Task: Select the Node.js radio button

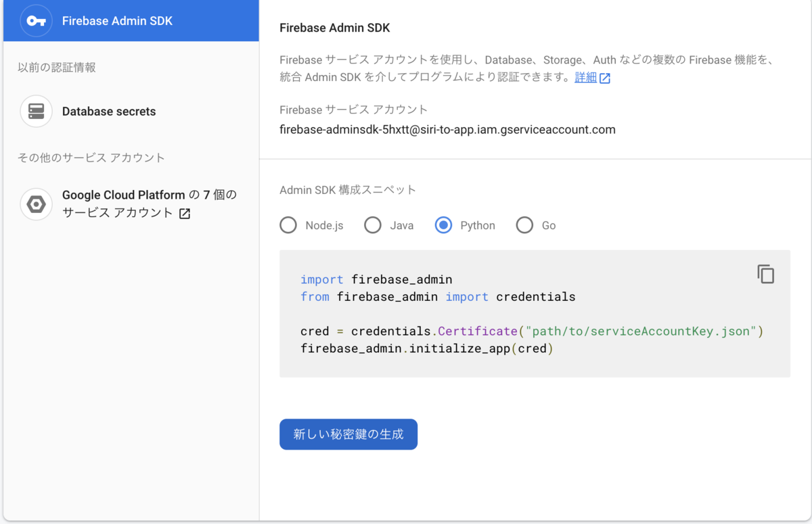Action: [x=288, y=225]
